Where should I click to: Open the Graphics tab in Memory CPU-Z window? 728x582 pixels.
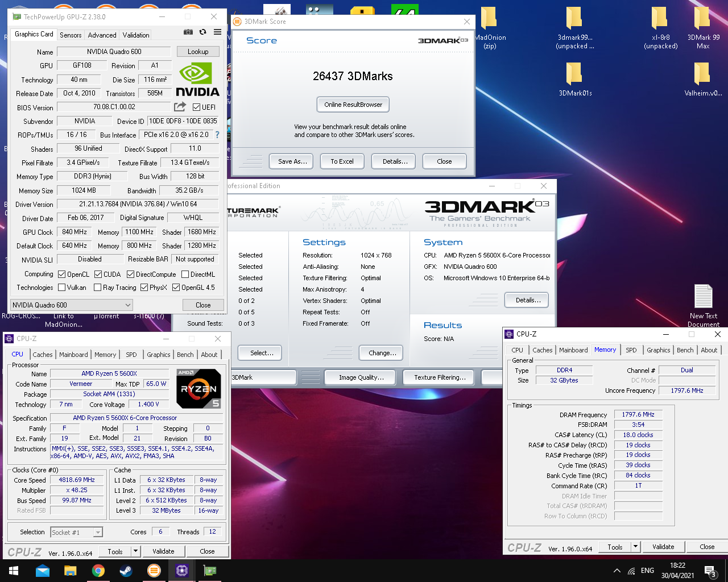(x=658, y=350)
